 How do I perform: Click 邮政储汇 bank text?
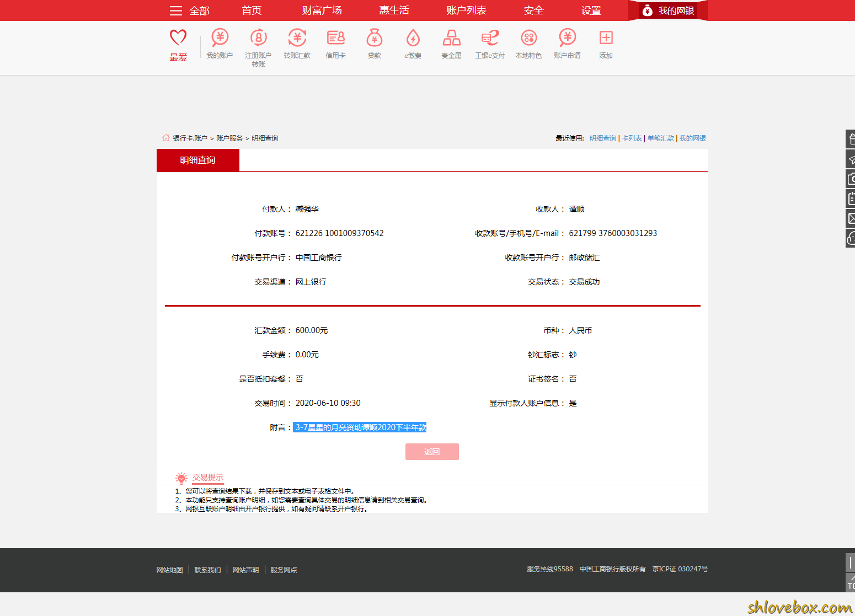click(584, 258)
